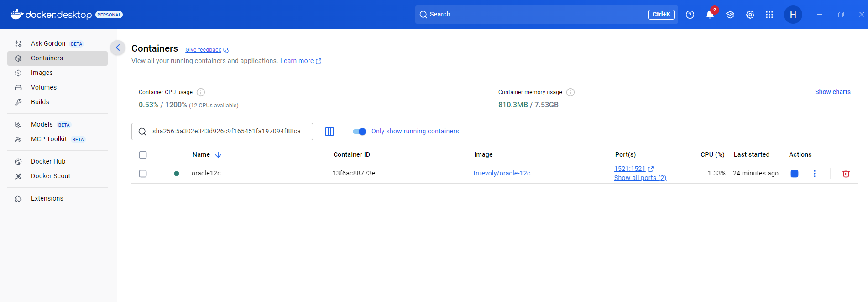Open Settings gear icon in header
The height and width of the screenshot is (302, 868).
(750, 15)
